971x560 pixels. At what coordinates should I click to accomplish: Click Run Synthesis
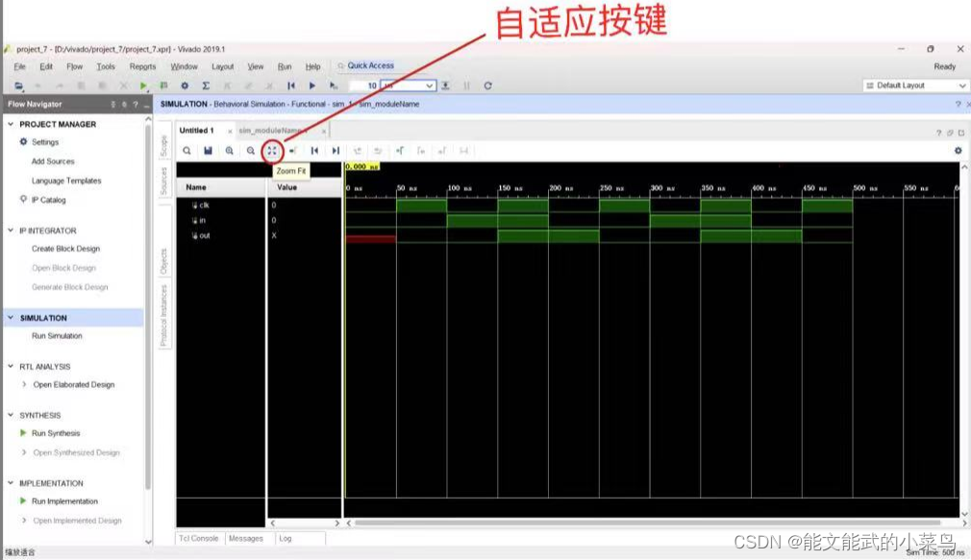56,433
